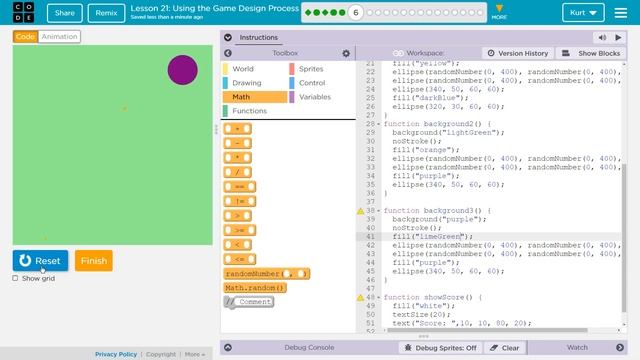Click warning icon on line 48
640x360 pixels.
pos(360,298)
